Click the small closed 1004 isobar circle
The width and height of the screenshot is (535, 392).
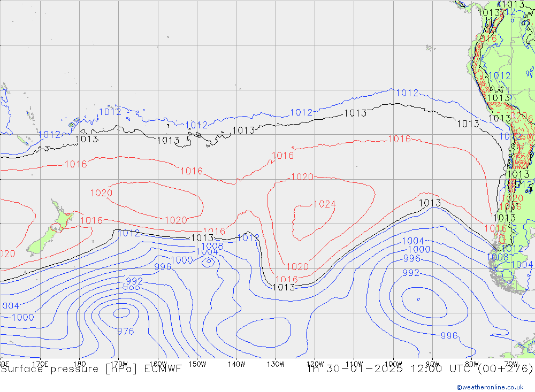208,262
